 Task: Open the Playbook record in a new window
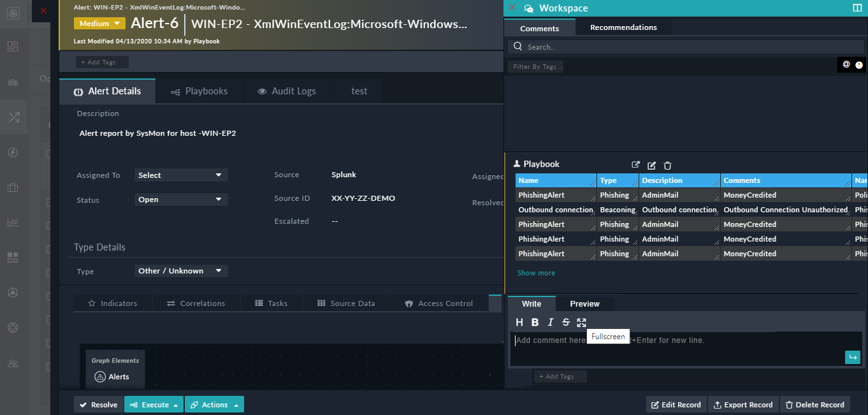[635, 164]
